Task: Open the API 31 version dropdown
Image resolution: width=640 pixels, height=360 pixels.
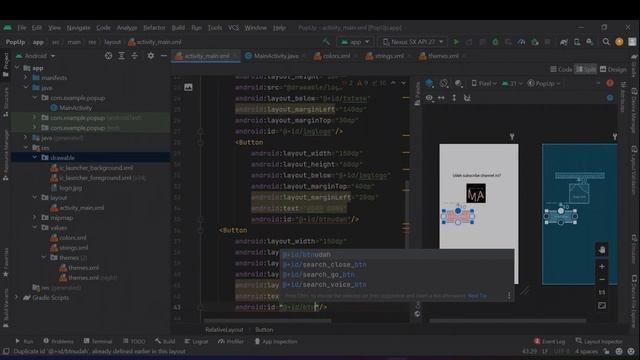Action: [512, 83]
